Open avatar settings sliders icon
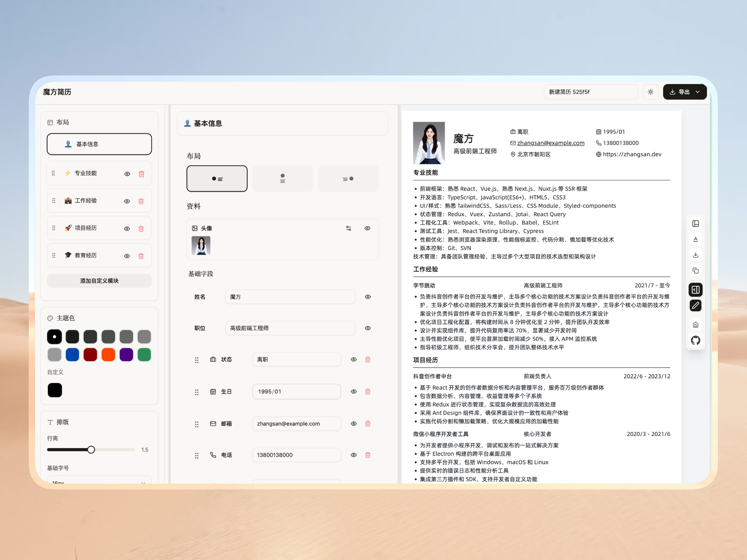747x560 pixels. click(x=349, y=228)
